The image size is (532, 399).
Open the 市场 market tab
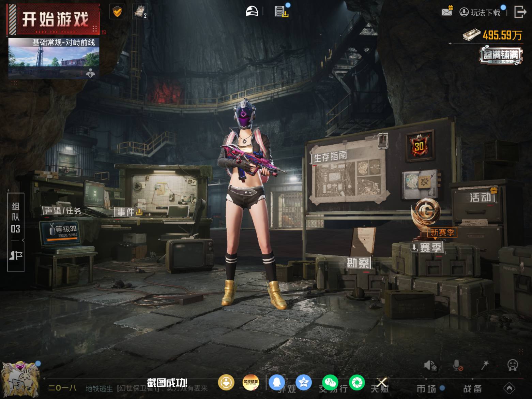(427, 388)
